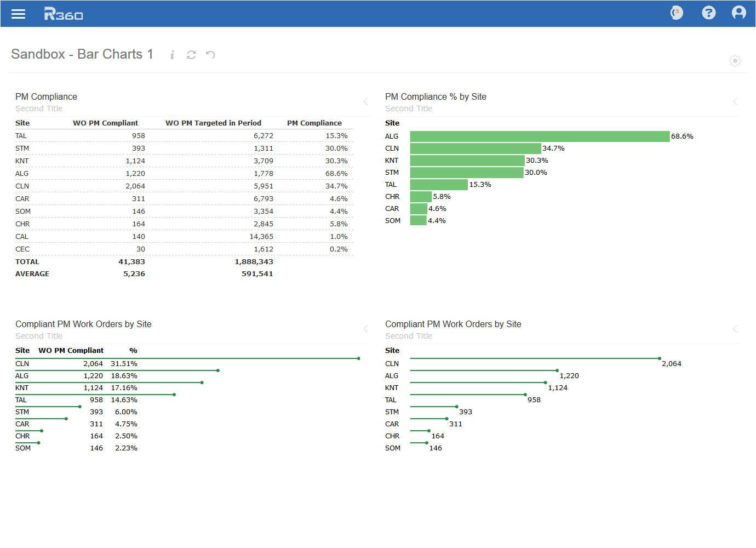Select the ALG 68.6% green bar

[540, 136]
